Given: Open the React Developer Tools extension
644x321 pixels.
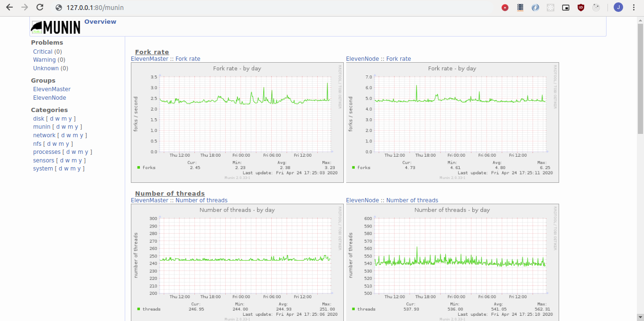Looking at the screenshot, I should pyautogui.click(x=551, y=8).
